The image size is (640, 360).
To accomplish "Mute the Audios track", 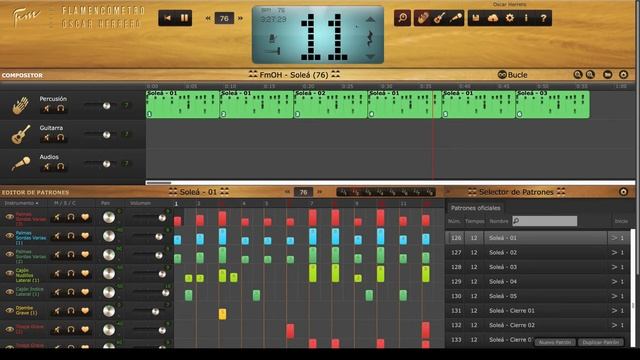I will click(47, 167).
